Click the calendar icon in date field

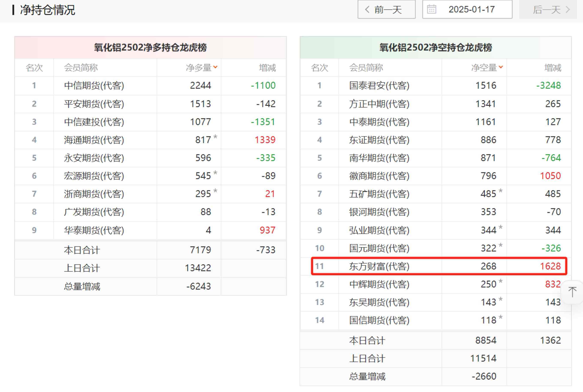pyautogui.click(x=431, y=9)
